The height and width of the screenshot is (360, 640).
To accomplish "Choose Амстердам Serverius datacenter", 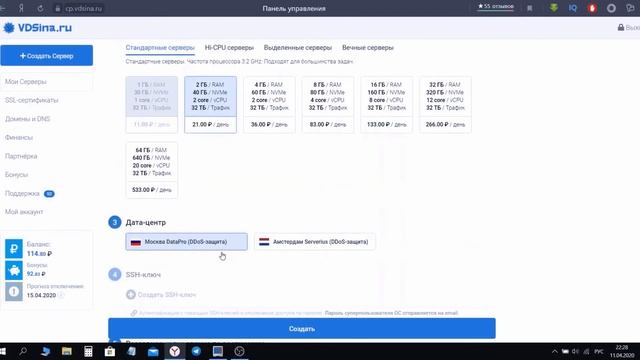I will [315, 242].
